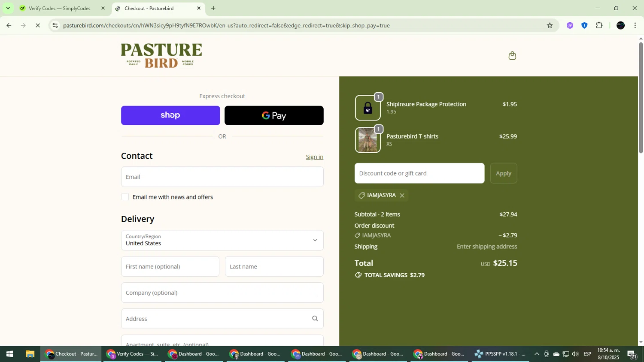Check Email me with news and offers
Viewport: 644px width, 362px height.
click(x=125, y=197)
